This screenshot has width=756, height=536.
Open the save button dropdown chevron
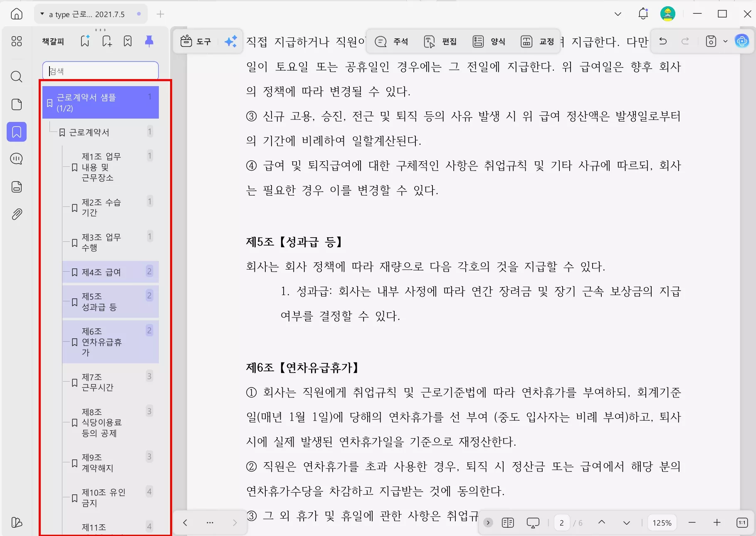726,41
